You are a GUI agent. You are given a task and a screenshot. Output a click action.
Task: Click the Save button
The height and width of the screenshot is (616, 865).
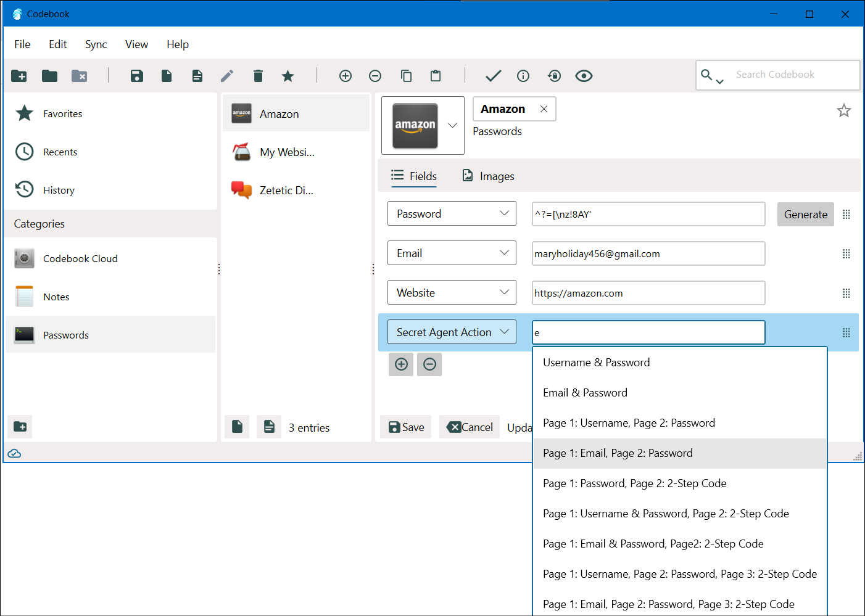[x=405, y=427]
